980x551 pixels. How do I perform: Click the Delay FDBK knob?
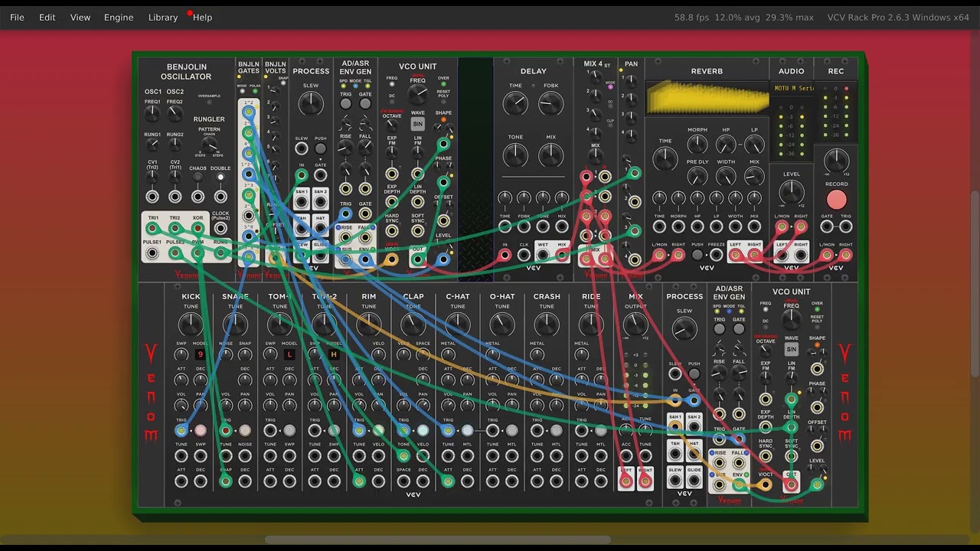tap(550, 103)
